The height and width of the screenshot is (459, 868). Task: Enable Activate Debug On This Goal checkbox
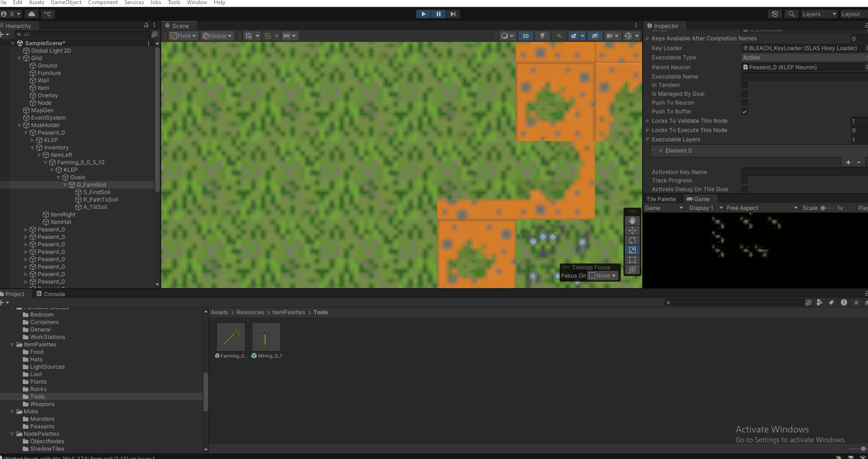(x=745, y=189)
